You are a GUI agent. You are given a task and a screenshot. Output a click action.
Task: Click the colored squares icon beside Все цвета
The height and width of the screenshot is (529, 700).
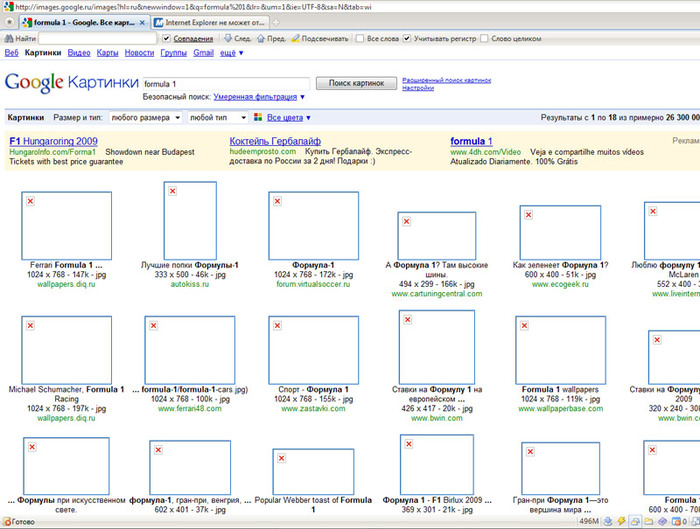click(x=258, y=117)
